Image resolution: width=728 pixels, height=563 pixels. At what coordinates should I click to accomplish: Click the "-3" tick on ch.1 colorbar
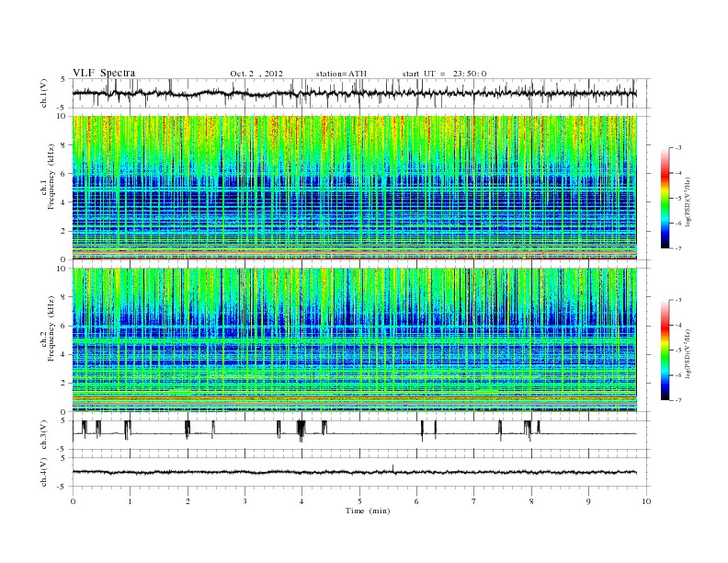coord(677,148)
